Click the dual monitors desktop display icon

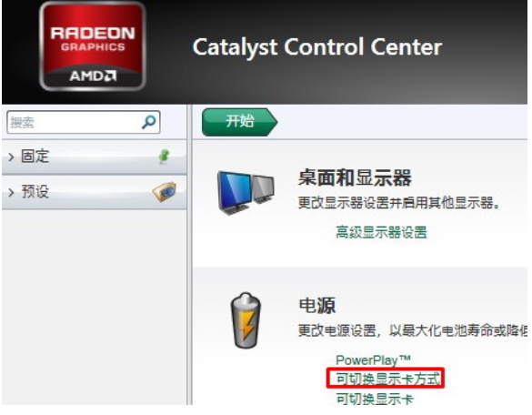click(246, 193)
